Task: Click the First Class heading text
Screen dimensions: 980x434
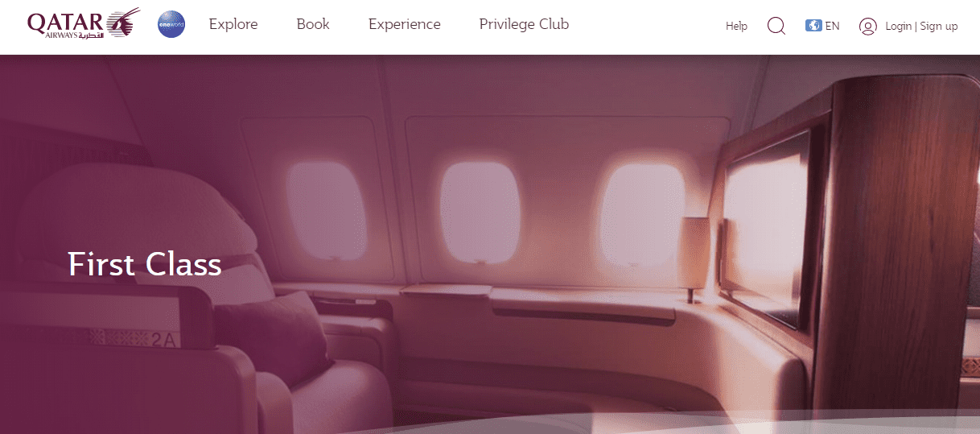Action: pyautogui.click(x=145, y=264)
